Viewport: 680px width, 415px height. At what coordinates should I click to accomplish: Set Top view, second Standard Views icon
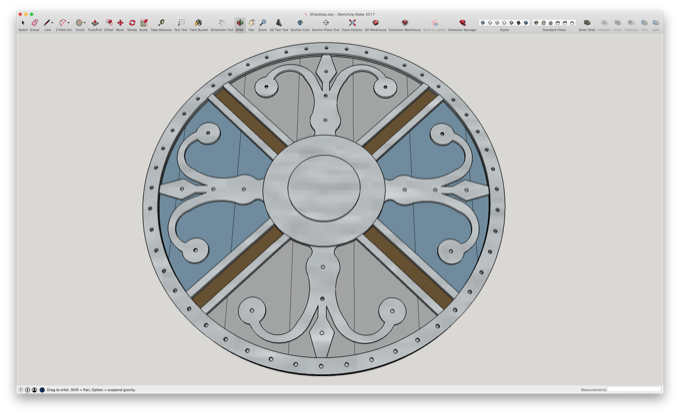coord(543,23)
